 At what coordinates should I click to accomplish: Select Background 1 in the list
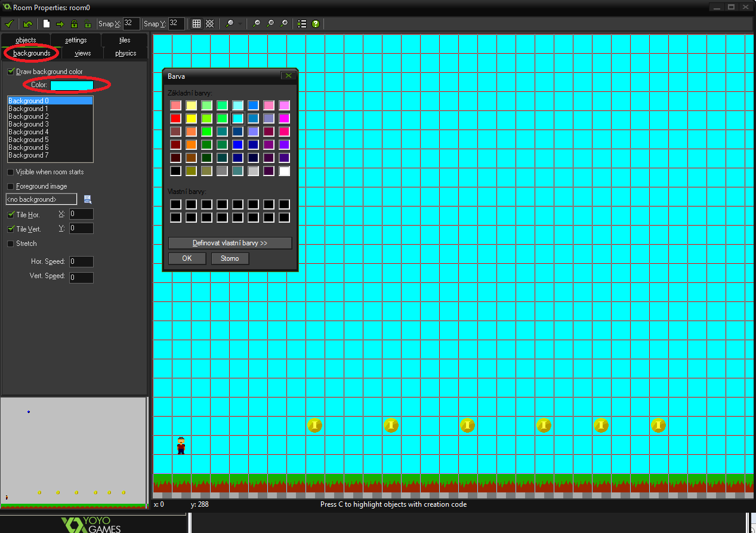pyautogui.click(x=50, y=109)
